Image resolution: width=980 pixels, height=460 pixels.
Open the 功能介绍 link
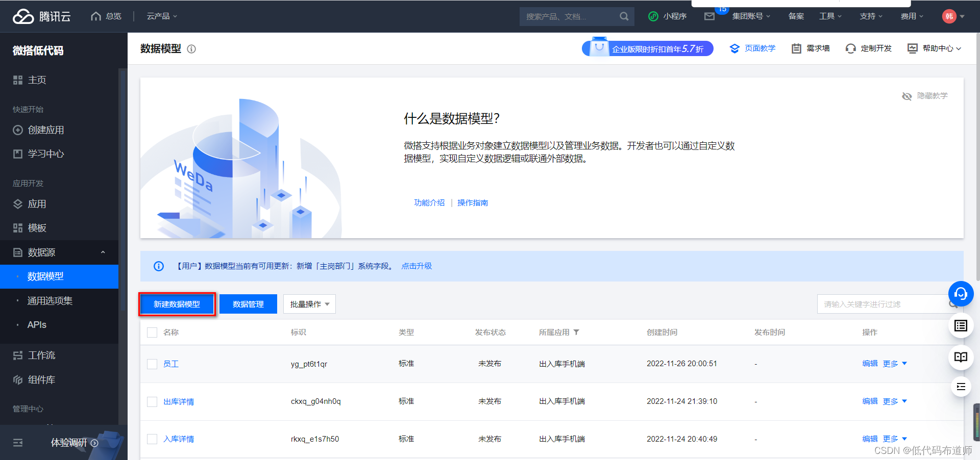pyautogui.click(x=429, y=203)
